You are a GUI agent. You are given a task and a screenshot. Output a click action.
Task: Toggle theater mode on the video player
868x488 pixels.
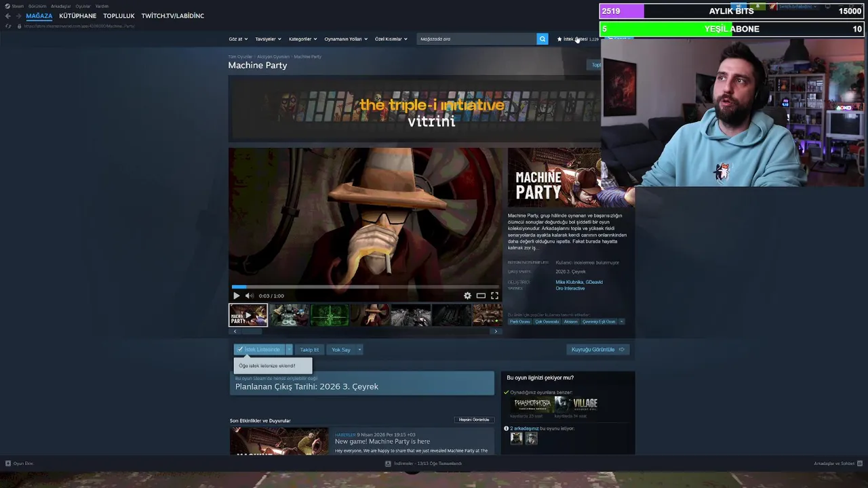(x=481, y=296)
